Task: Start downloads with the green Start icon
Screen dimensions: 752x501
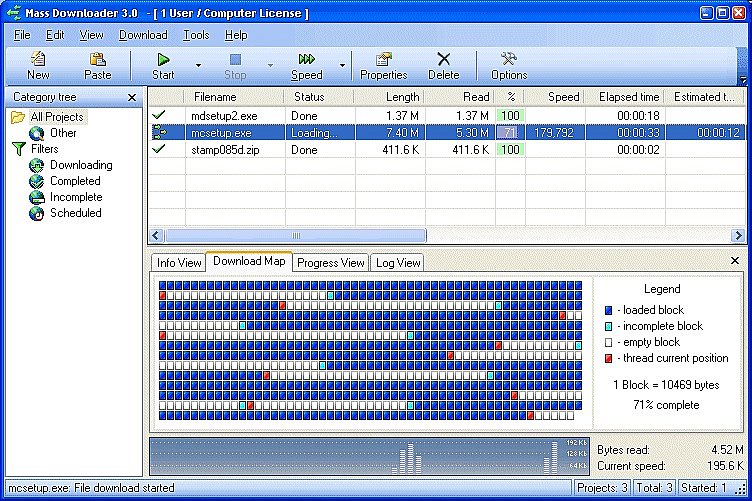Action: point(163,59)
